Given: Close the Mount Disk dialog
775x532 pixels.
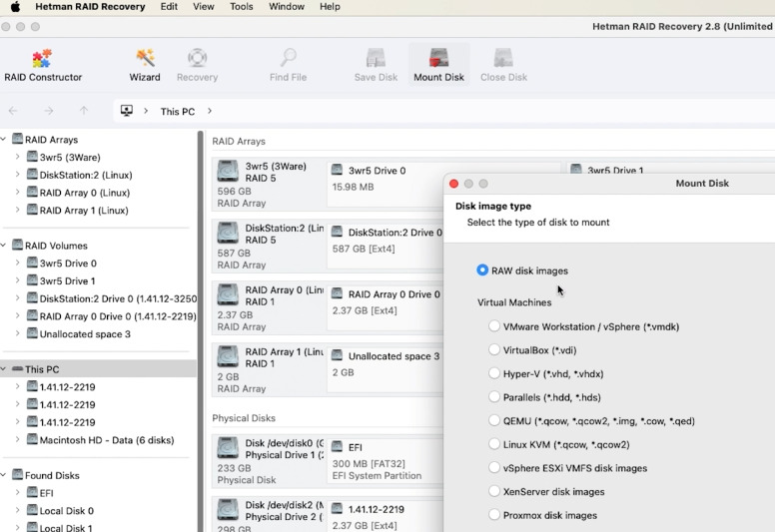Looking at the screenshot, I should [x=453, y=184].
